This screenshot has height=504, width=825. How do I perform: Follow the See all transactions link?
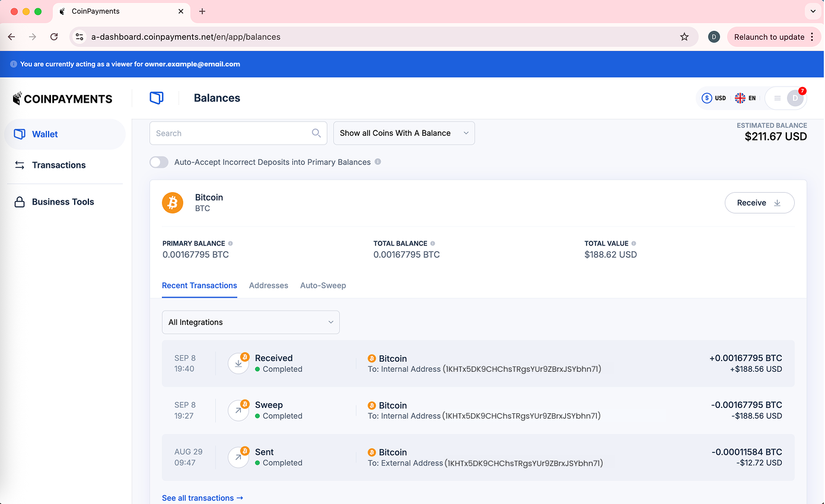202,497
